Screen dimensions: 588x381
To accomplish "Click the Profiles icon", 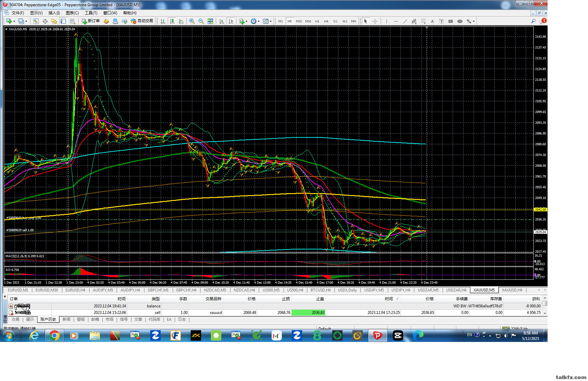I will (21, 21).
